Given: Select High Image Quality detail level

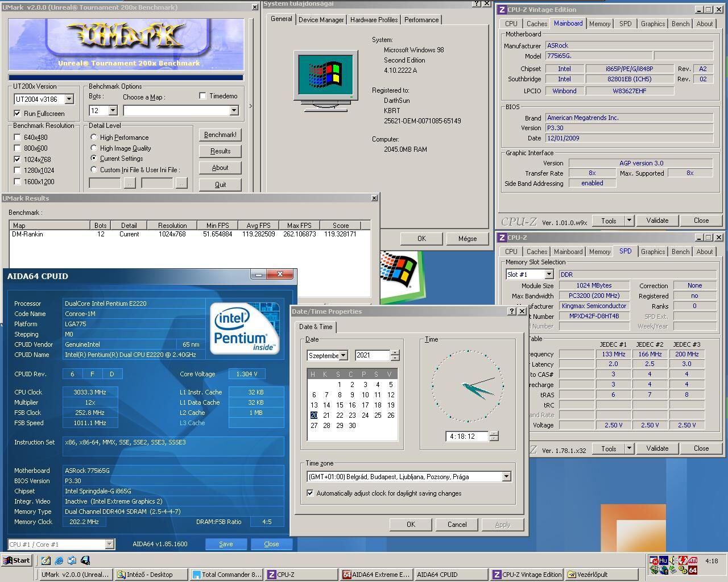Looking at the screenshot, I should point(94,148).
